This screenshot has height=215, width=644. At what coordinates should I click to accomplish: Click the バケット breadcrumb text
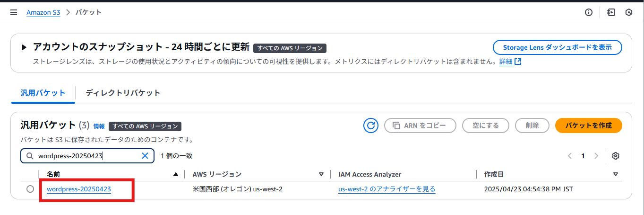[x=88, y=13]
